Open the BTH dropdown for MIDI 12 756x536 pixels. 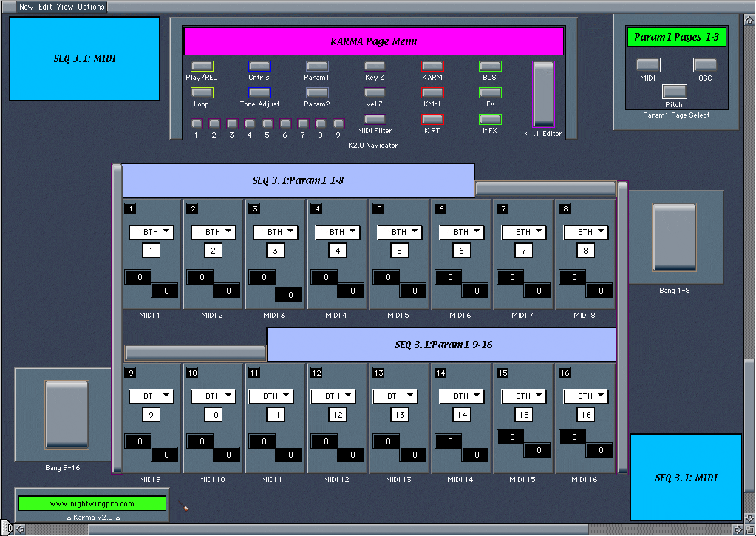point(337,396)
